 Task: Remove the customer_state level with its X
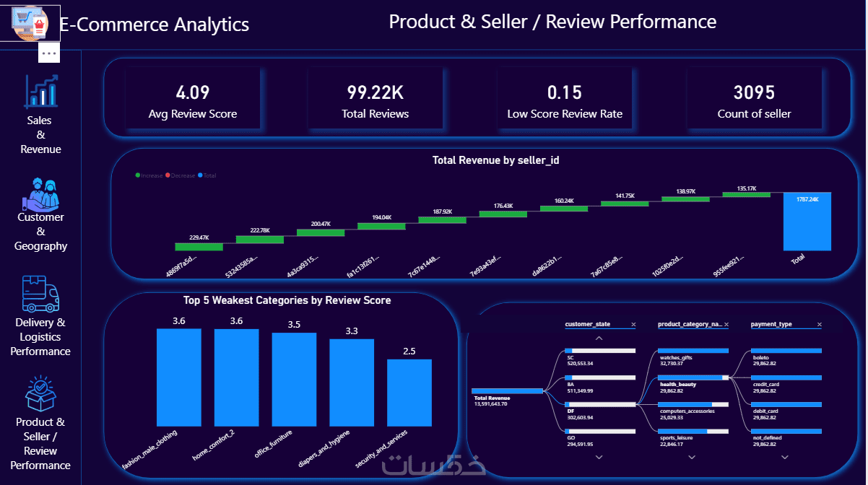633,325
